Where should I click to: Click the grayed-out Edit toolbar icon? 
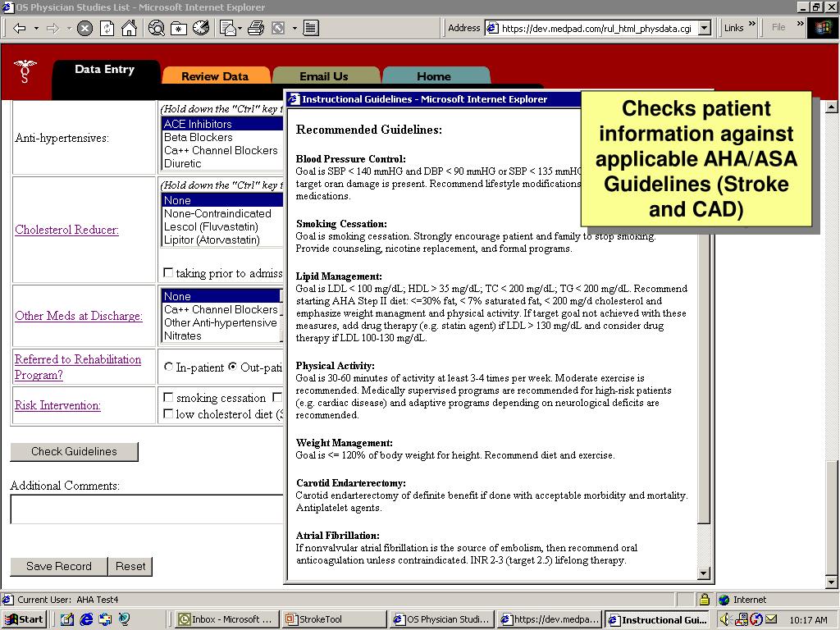[x=278, y=28]
